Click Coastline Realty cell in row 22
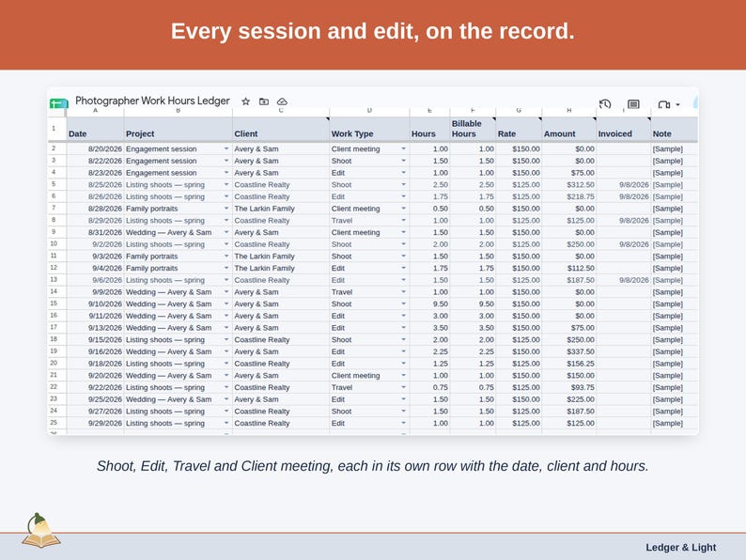 click(x=281, y=387)
